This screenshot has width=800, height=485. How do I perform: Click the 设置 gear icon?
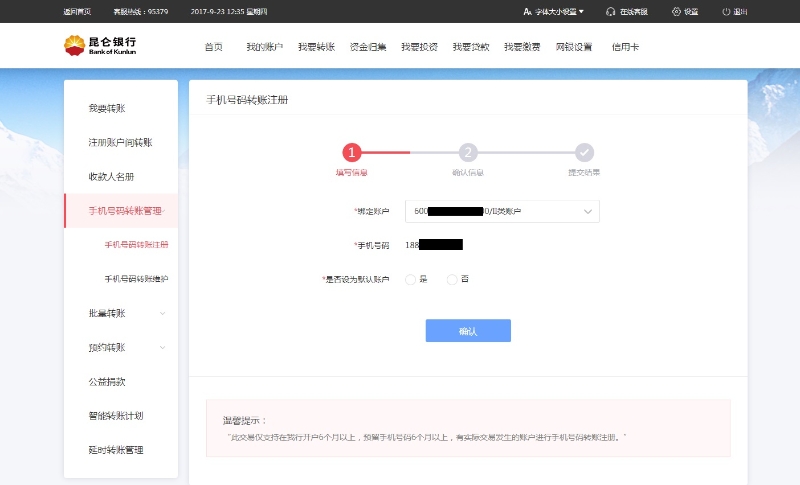coord(676,12)
